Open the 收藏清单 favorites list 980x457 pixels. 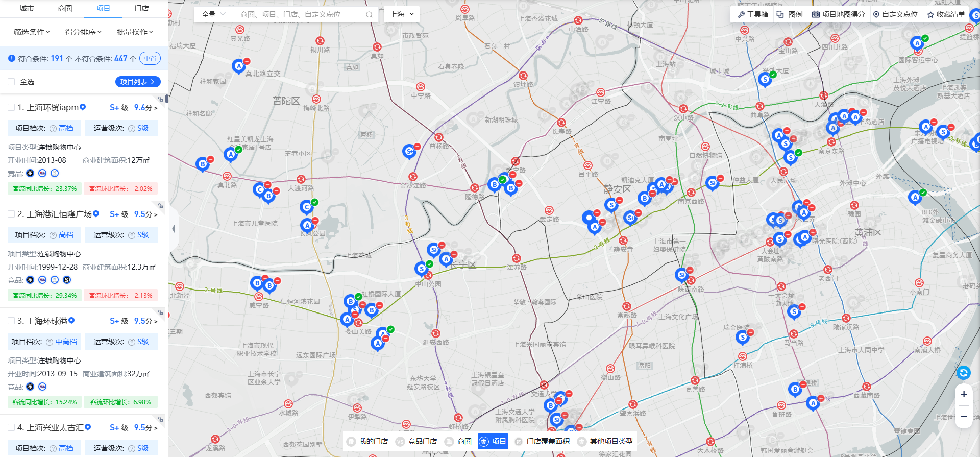click(x=946, y=14)
